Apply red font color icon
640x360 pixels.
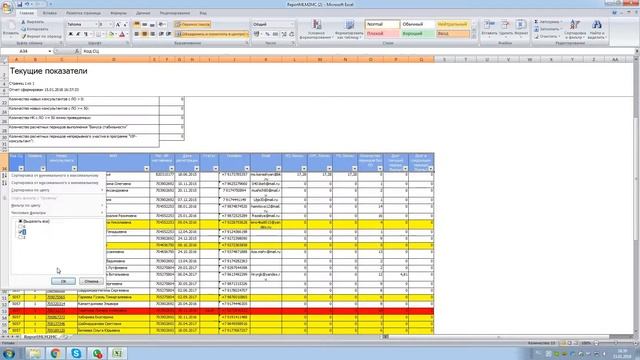click(x=122, y=34)
